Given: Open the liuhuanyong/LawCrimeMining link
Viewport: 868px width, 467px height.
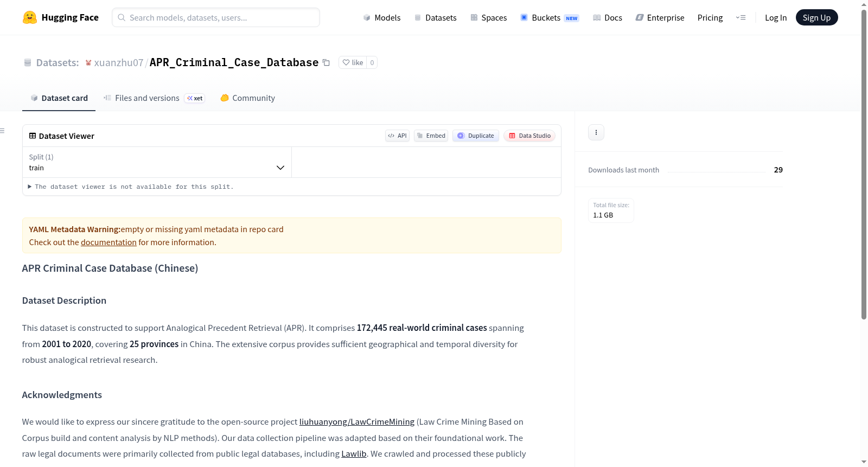Looking at the screenshot, I should (x=357, y=422).
